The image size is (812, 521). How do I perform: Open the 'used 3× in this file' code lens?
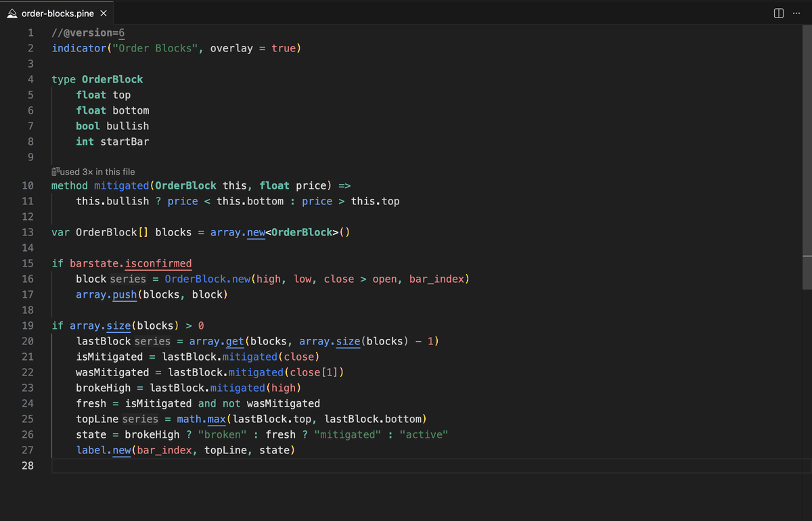coord(97,172)
